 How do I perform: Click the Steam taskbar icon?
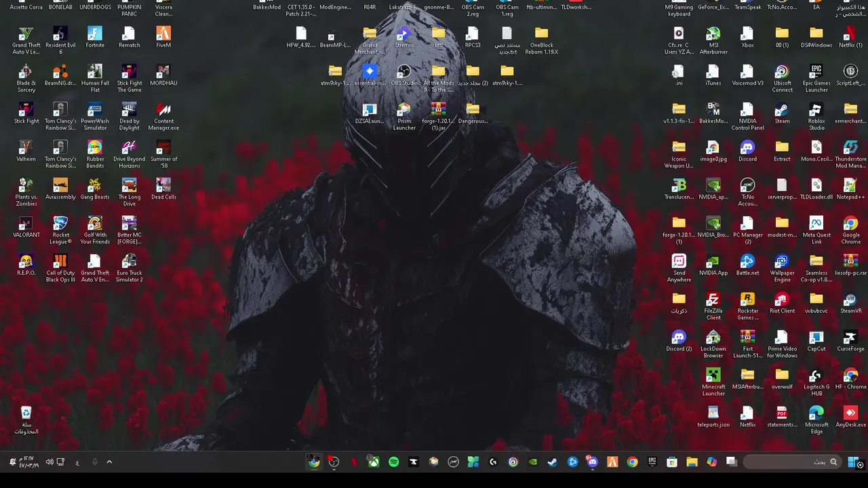tap(553, 462)
